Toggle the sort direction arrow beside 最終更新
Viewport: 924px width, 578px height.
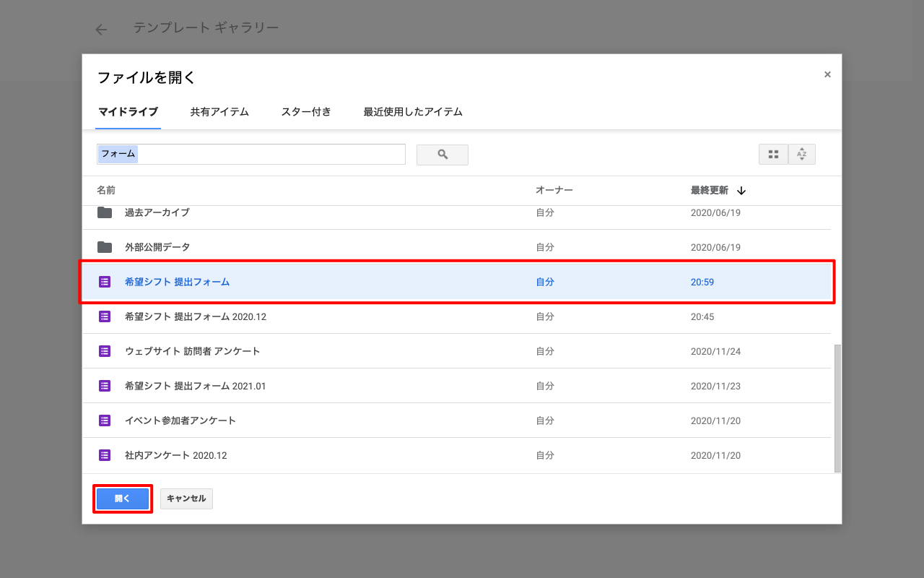pyautogui.click(x=741, y=191)
